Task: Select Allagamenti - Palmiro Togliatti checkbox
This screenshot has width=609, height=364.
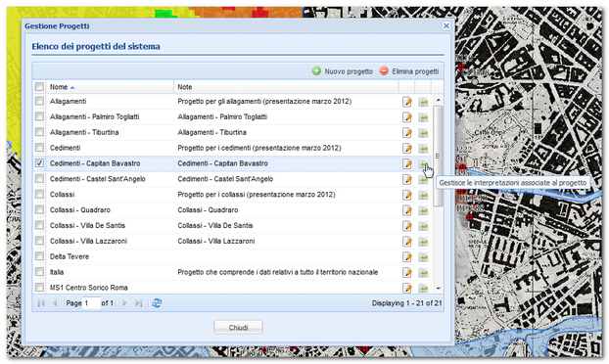Action: click(39, 116)
